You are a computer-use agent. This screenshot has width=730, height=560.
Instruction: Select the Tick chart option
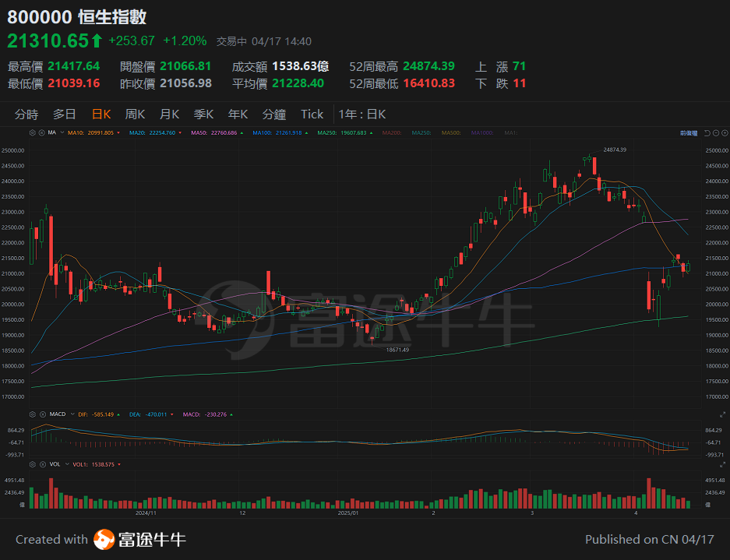[312, 114]
